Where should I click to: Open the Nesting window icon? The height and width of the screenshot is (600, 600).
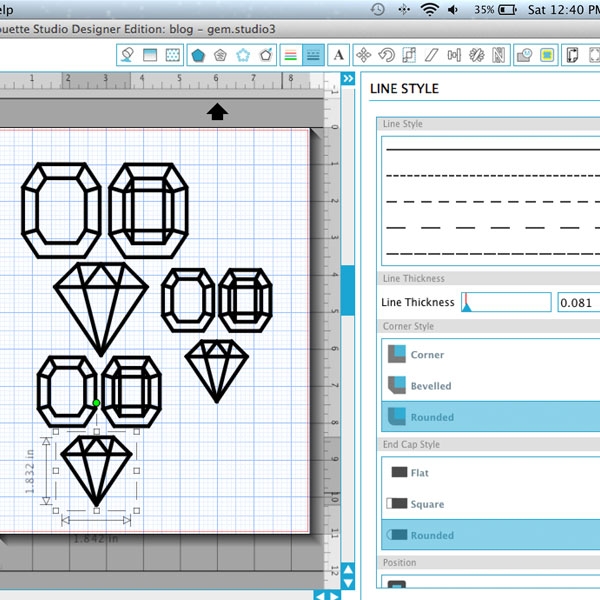tap(499, 55)
